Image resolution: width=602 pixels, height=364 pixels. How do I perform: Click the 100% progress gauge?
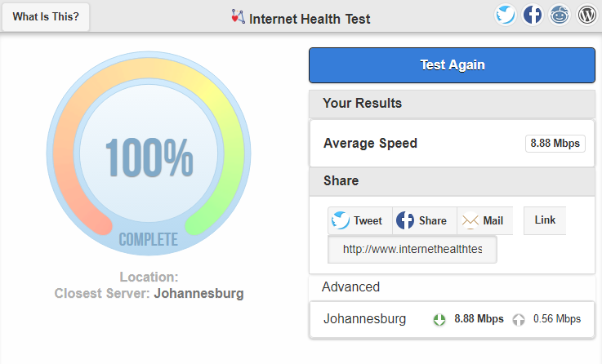point(149,153)
